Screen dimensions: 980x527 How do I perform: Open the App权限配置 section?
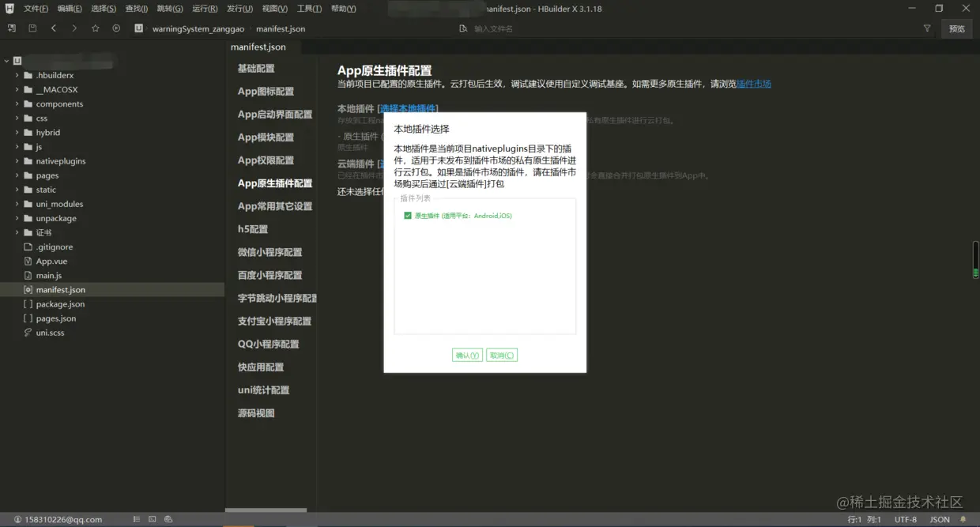[x=266, y=160]
